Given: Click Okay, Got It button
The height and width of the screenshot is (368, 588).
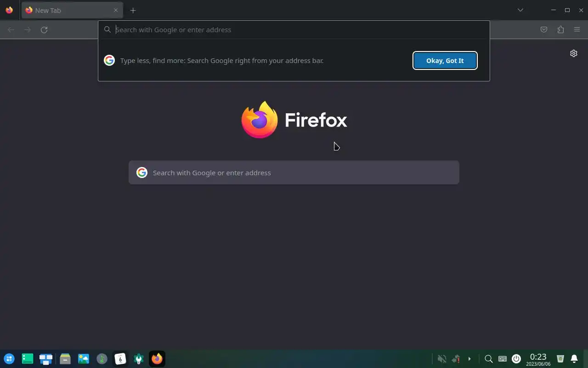Looking at the screenshot, I should [445, 60].
